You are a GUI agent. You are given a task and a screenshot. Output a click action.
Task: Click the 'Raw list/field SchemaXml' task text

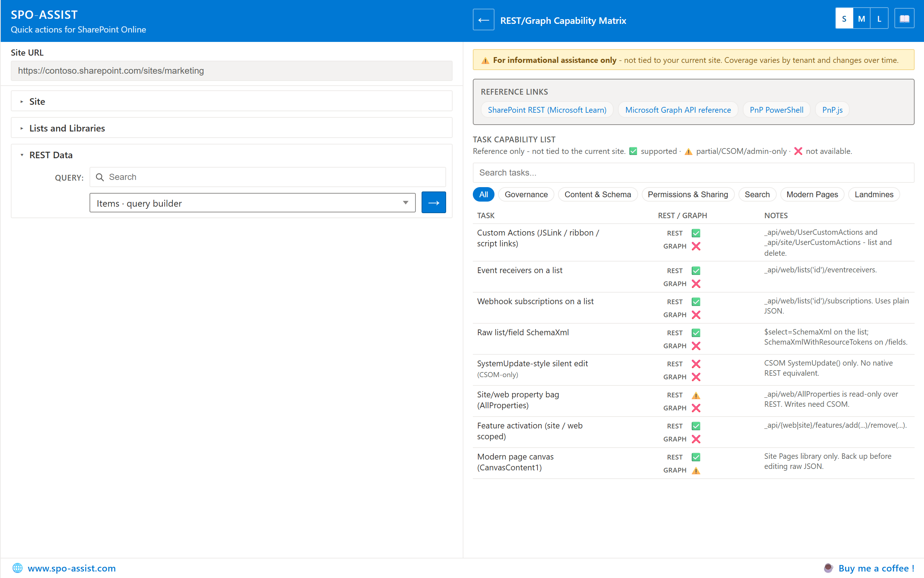click(523, 332)
